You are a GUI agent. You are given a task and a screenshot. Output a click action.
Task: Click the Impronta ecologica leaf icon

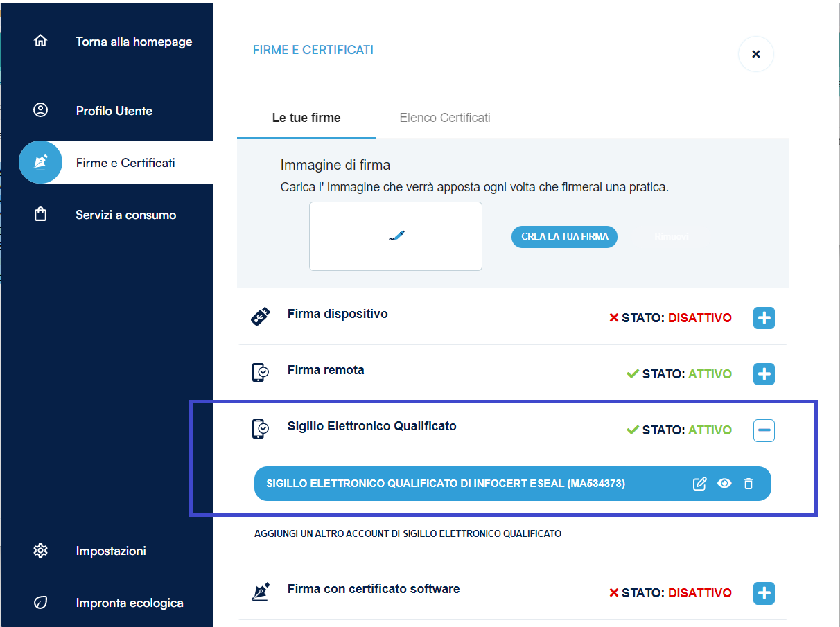(x=41, y=603)
